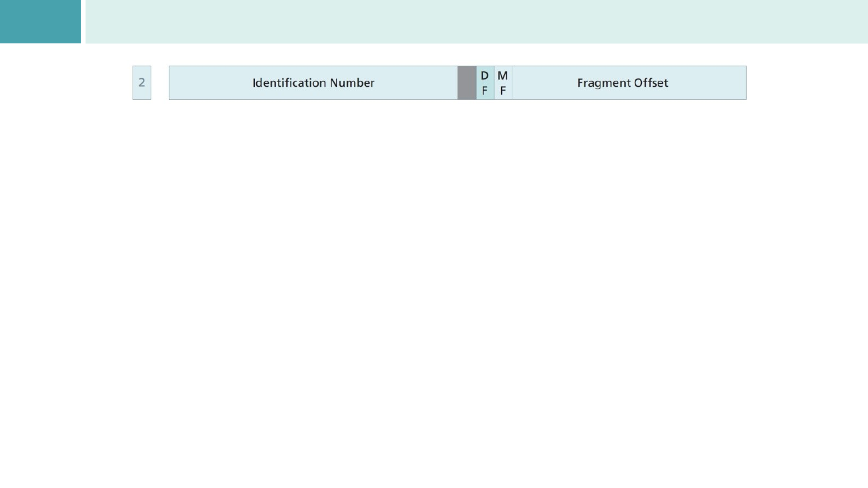Click the letter M in MF cell

point(503,76)
